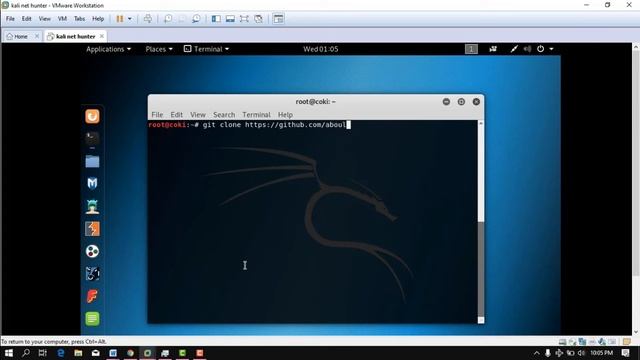
Task: Click the VMware window vertical scrollbar
Action: click(x=636, y=189)
